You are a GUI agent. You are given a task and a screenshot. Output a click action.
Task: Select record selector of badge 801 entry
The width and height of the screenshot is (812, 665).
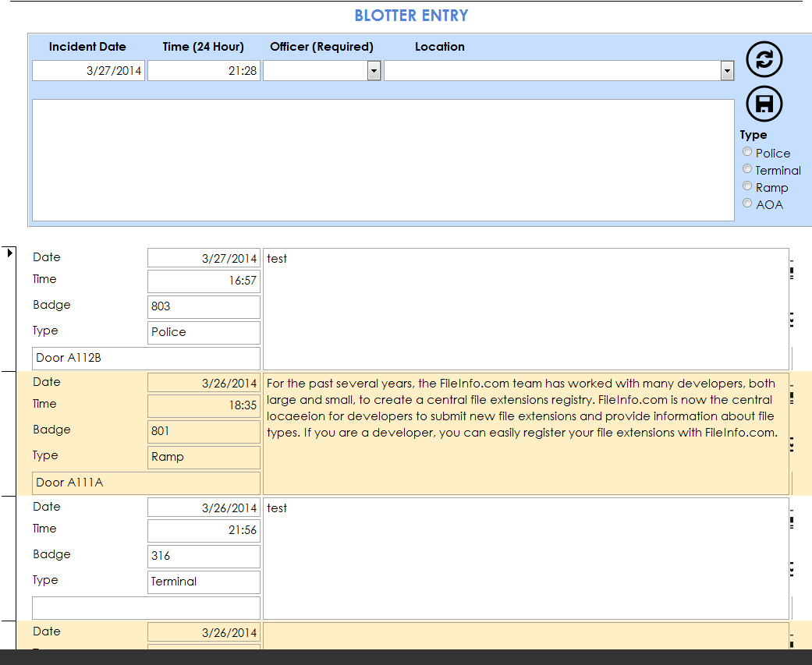pyautogui.click(x=9, y=433)
